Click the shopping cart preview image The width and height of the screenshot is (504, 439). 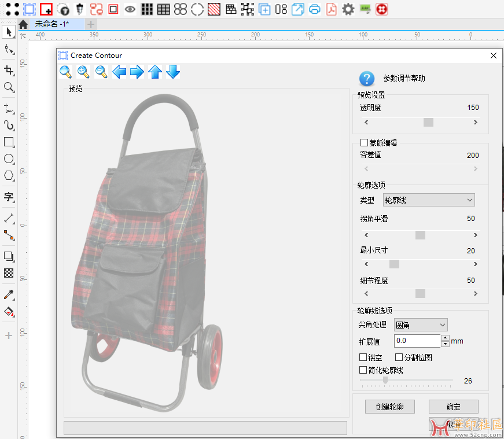[147, 252]
